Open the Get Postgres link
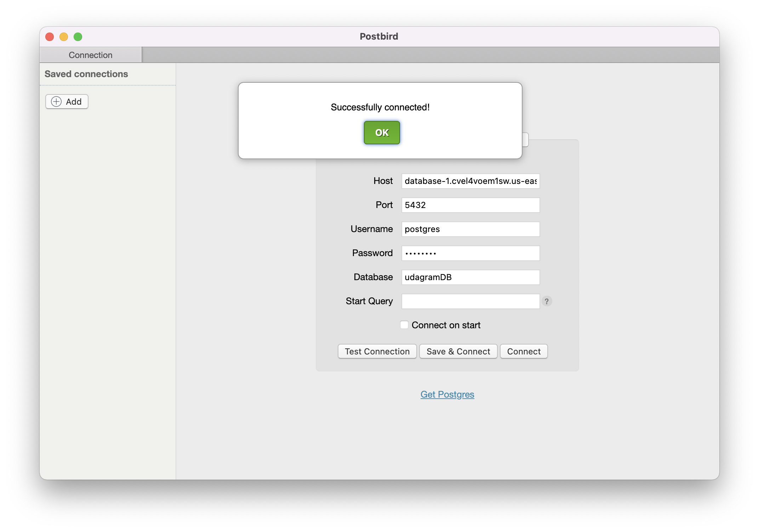This screenshot has height=532, width=759. tap(447, 394)
